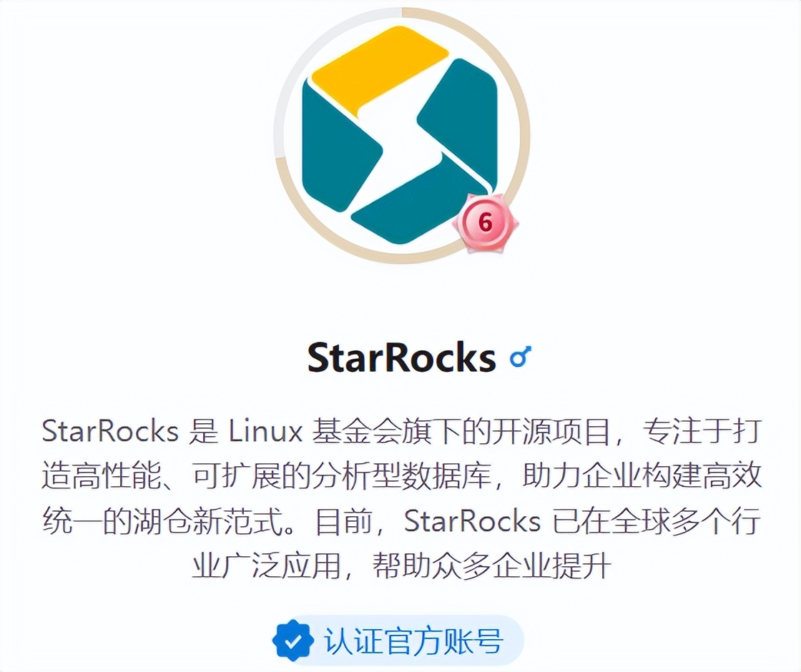Click the pink level 6 badge

point(486,223)
